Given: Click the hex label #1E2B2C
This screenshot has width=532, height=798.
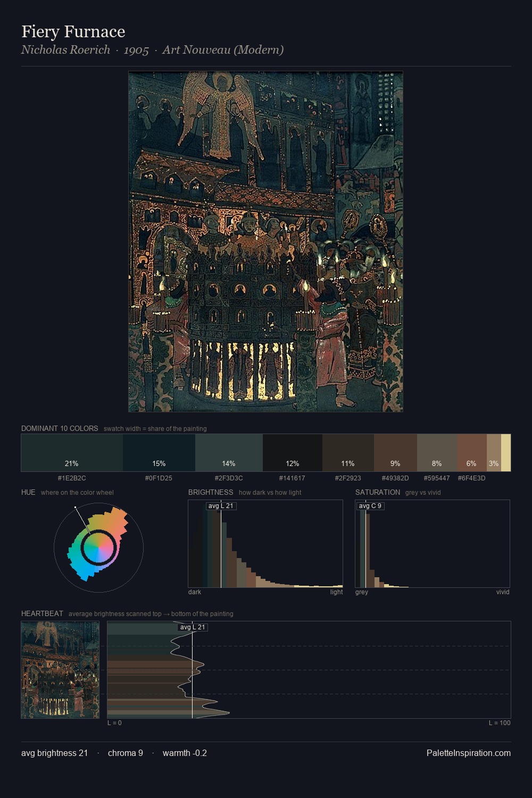Looking at the screenshot, I should [72, 478].
